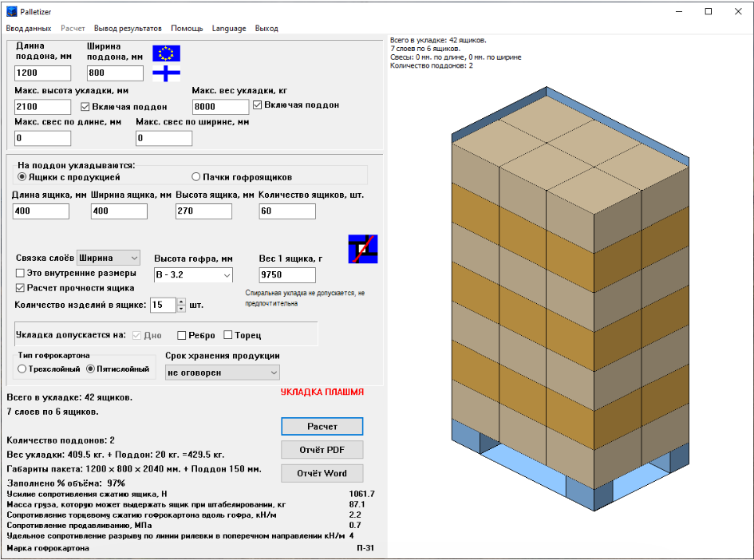Toggle 'Включая поддон' checkbox for max weight

(x=257, y=105)
